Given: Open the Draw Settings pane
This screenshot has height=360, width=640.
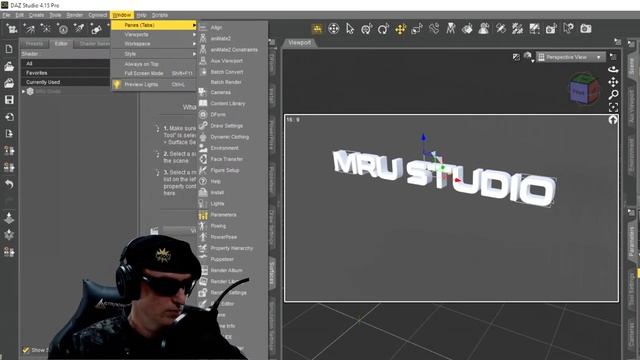Looking at the screenshot, I should pos(232,126).
